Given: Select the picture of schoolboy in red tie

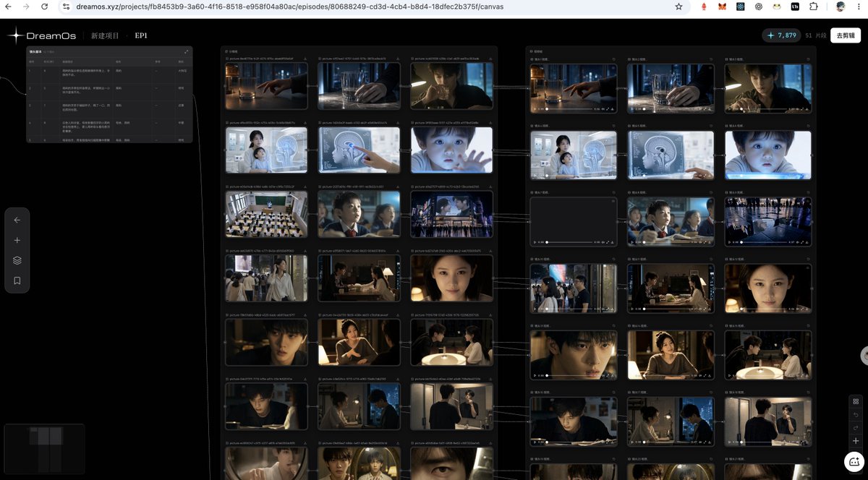Looking at the screenshot, I should tap(359, 213).
